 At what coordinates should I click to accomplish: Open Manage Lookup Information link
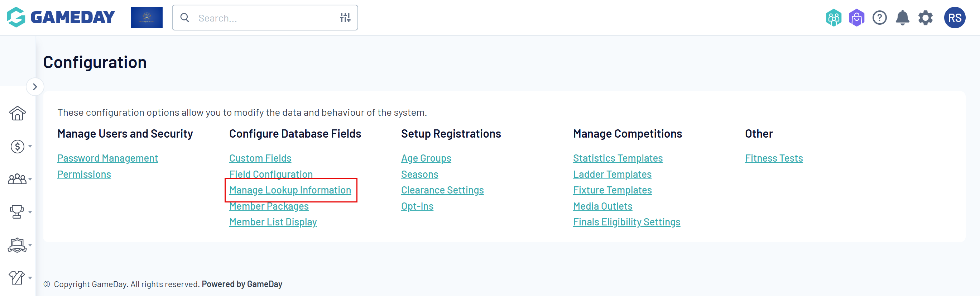[290, 190]
